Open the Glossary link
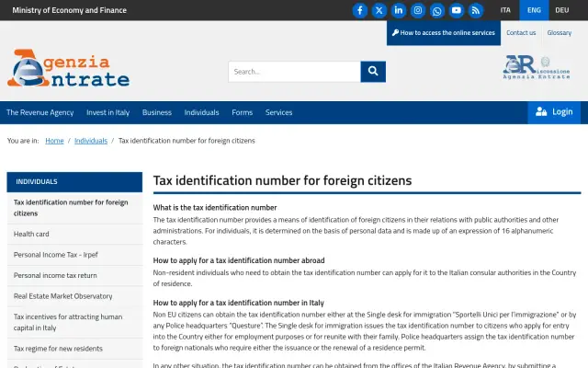The width and height of the screenshot is (588, 368). 560,33
